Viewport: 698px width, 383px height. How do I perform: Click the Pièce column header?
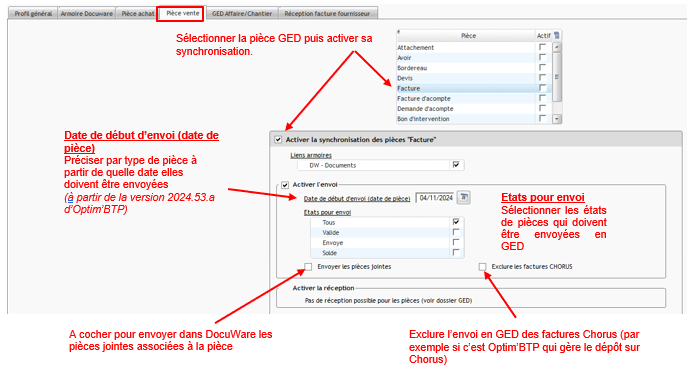pyautogui.click(x=466, y=36)
